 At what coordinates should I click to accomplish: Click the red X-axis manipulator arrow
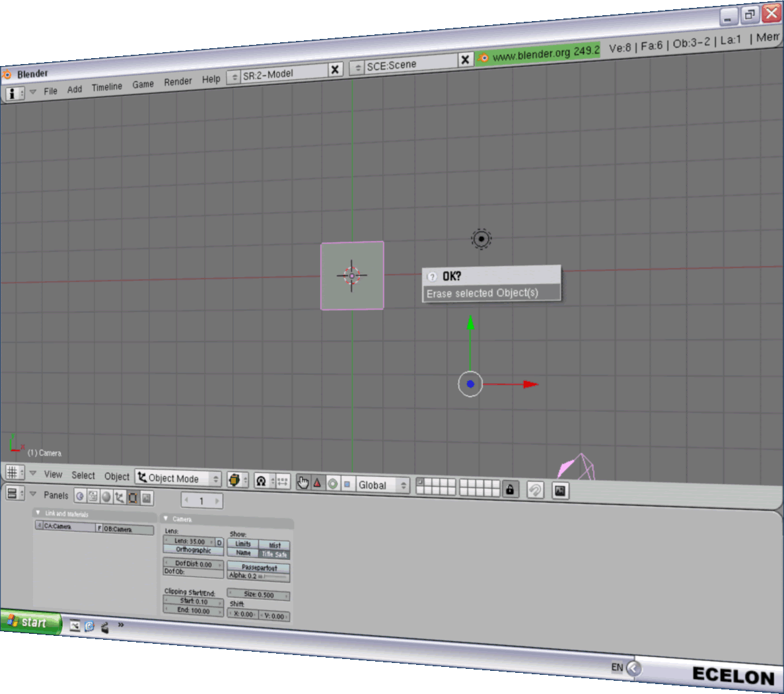(x=531, y=384)
